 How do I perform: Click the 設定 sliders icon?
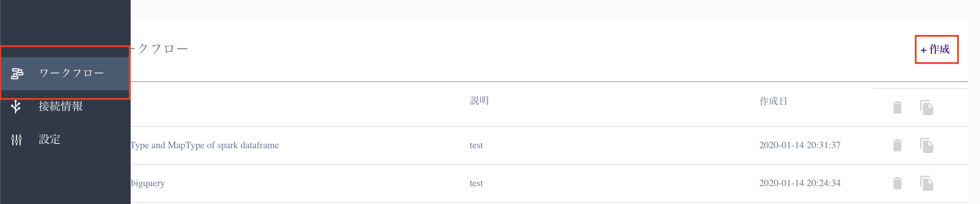click(17, 140)
